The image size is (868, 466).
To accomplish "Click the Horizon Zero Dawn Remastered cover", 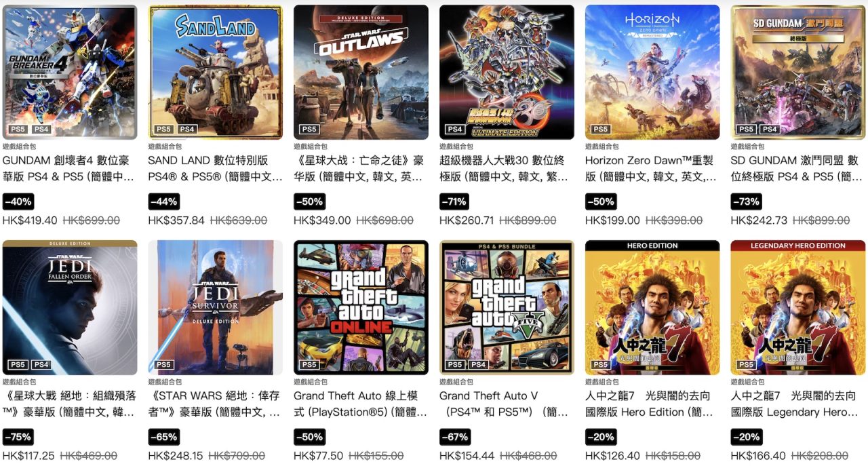I will (652, 73).
